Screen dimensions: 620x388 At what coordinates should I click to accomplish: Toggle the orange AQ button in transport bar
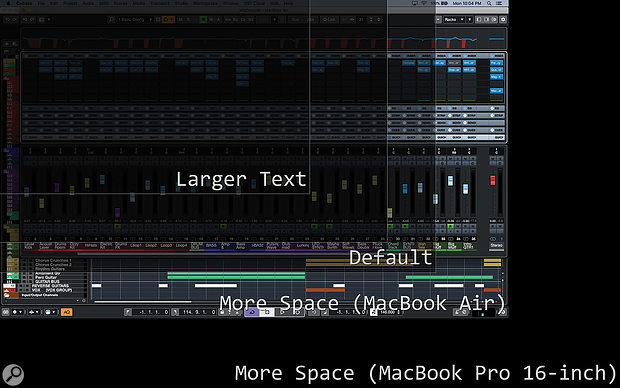pos(66,312)
